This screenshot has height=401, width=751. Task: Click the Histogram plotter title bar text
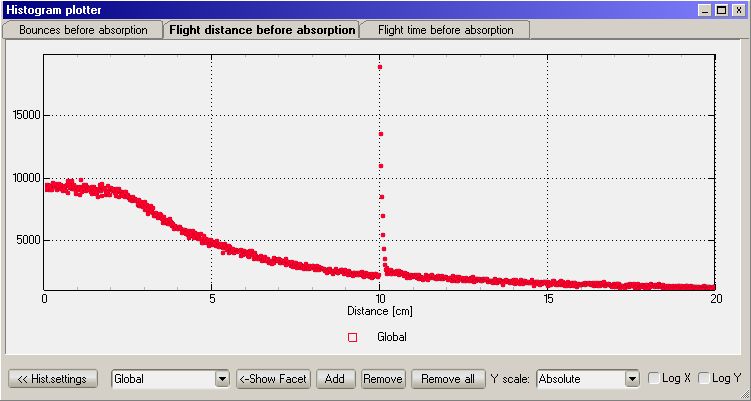point(54,10)
